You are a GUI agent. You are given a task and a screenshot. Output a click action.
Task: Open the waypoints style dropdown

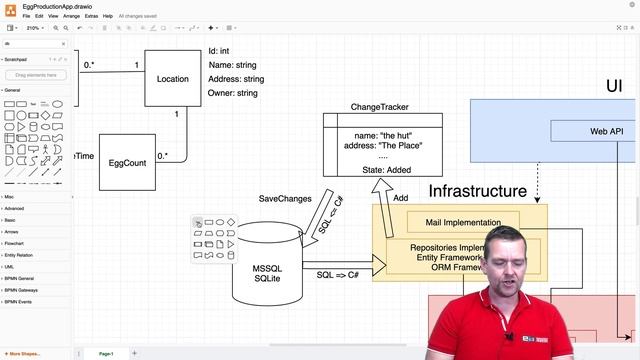pos(194,28)
